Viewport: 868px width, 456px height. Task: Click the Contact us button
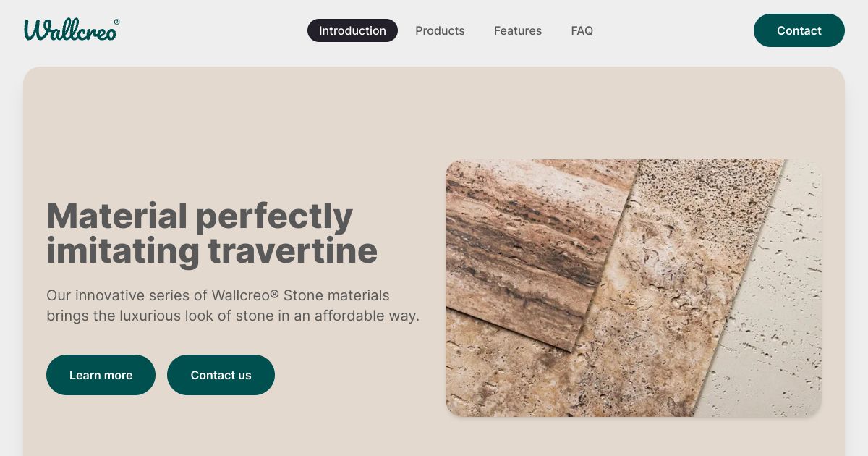tap(221, 375)
